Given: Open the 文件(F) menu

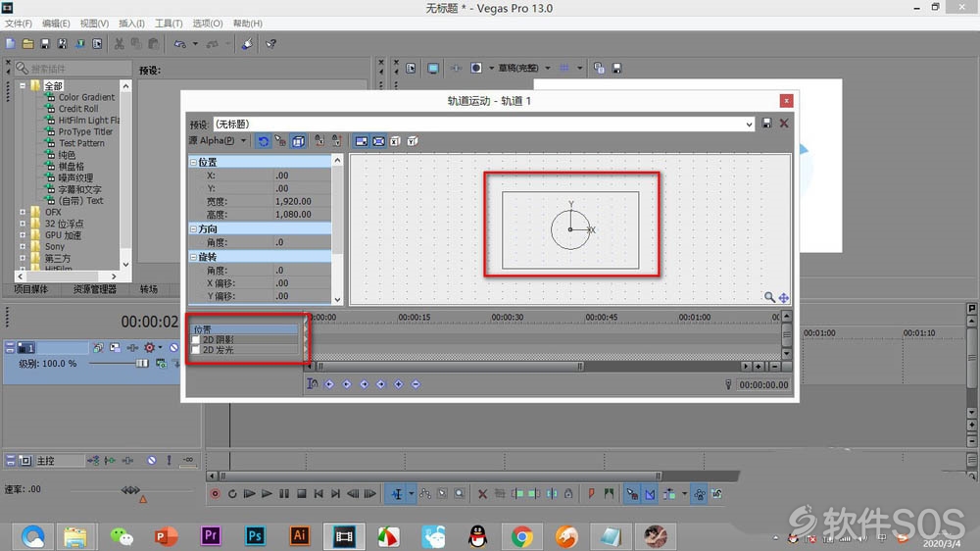Looking at the screenshot, I should [18, 24].
